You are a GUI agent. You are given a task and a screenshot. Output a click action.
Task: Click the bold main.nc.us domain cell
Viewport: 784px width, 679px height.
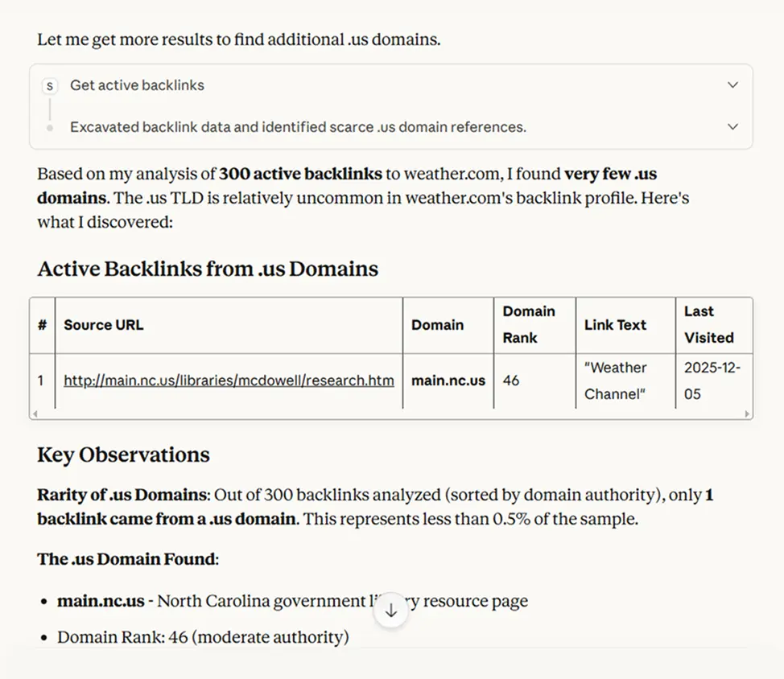(448, 381)
